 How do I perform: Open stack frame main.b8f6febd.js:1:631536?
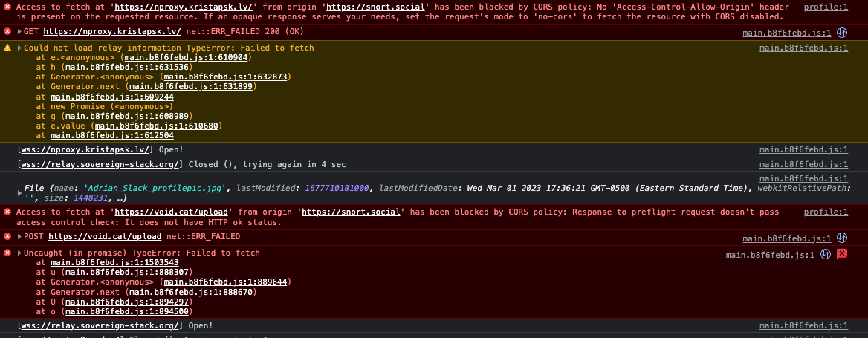point(128,68)
